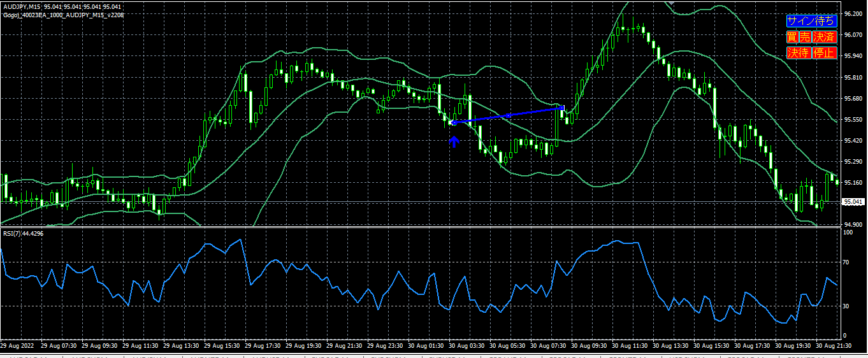This screenshot has width=868, height=358.
Task: Click the RSI(7) indicator label
Action: point(23,234)
